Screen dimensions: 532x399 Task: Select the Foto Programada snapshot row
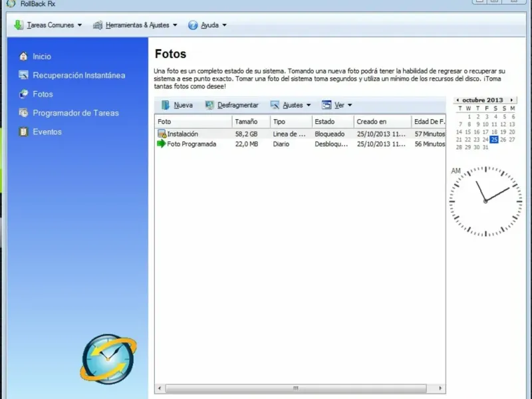(301, 144)
